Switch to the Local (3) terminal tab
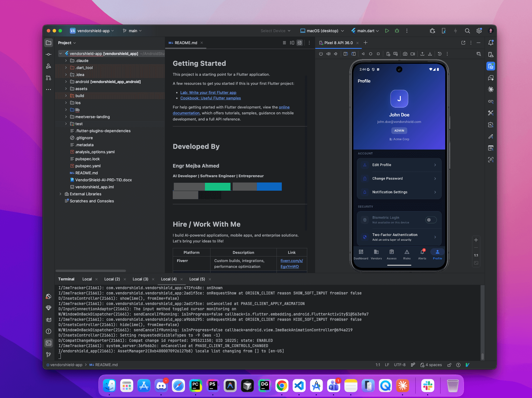532x398 pixels. click(141, 279)
